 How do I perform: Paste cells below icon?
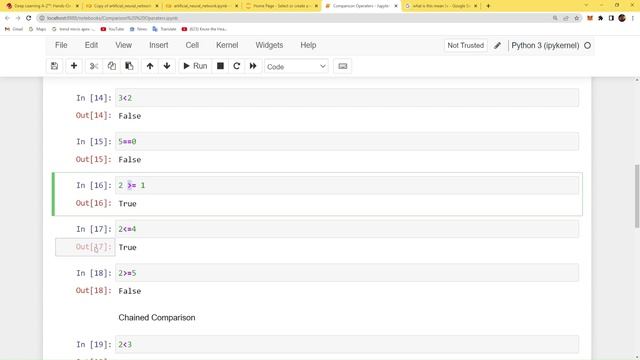click(129, 66)
